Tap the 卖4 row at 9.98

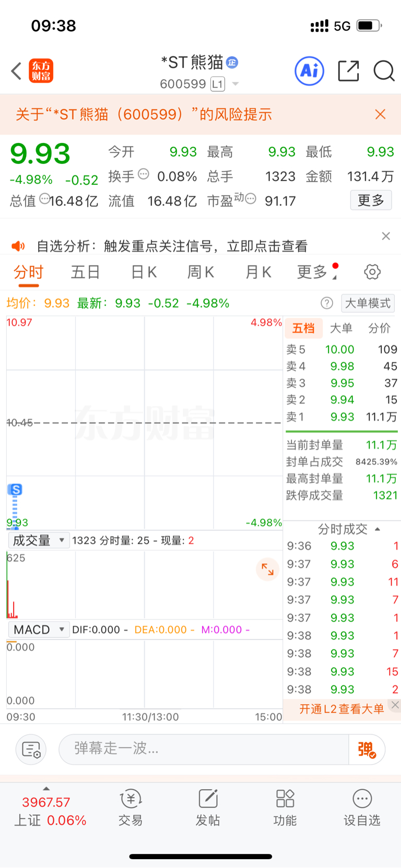pos(341,366)
